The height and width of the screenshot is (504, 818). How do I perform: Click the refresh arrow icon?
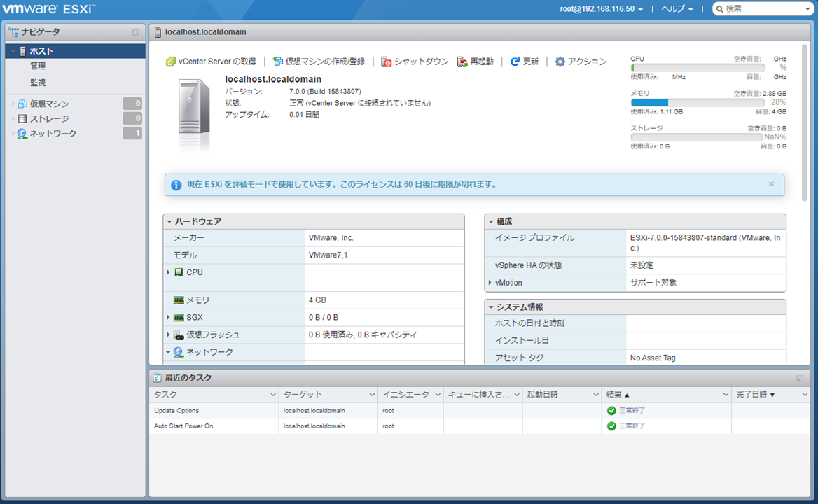click(515, 62)
